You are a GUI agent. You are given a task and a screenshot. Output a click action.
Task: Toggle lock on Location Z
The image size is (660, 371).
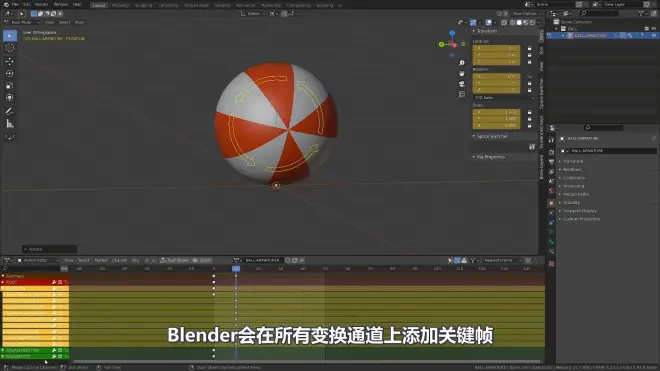(x=530, y=62)
